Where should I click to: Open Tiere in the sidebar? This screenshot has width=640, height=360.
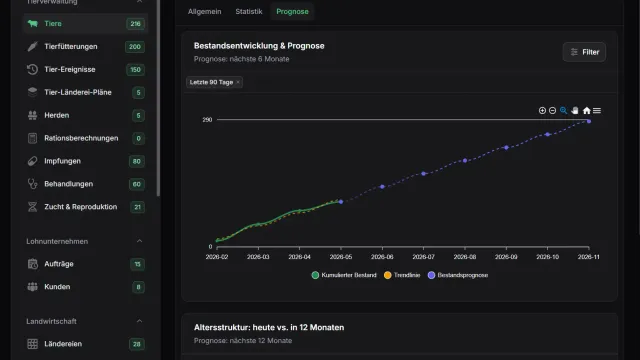coord(85,24)
